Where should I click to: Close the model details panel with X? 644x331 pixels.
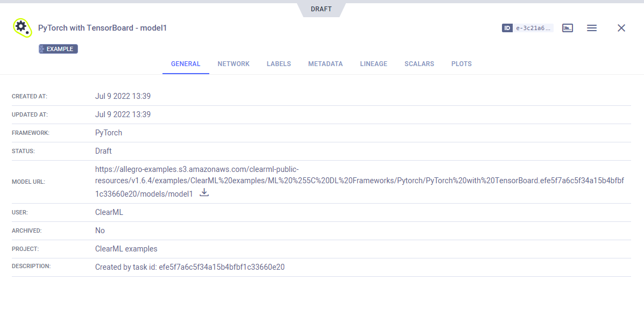[621, 28]
